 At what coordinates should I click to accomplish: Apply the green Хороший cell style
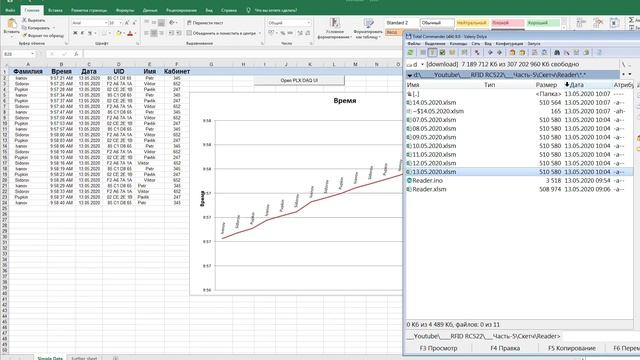542,23
